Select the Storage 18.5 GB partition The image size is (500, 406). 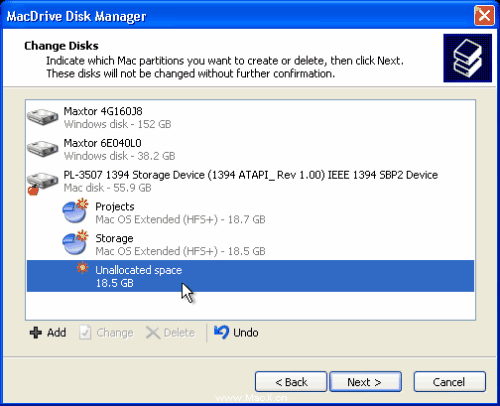pyautogui.click(x=250, y=244)
